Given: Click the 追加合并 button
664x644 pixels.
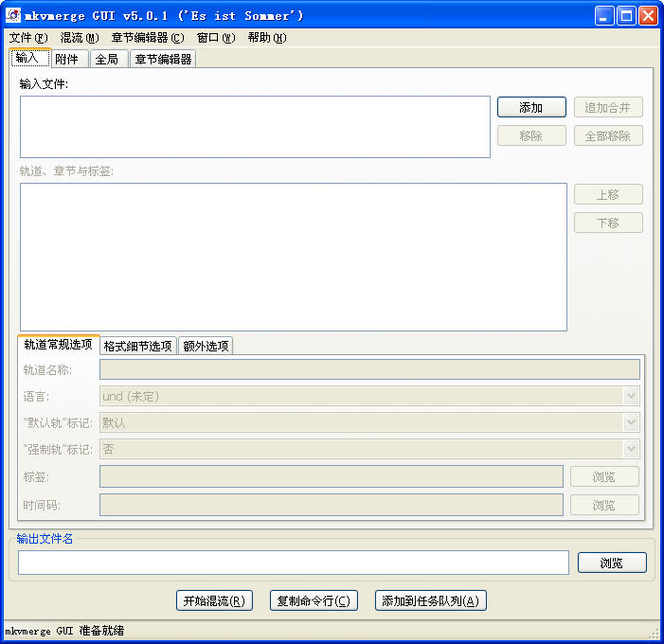Looking at the screenshot, I should (x=608, y=107).
